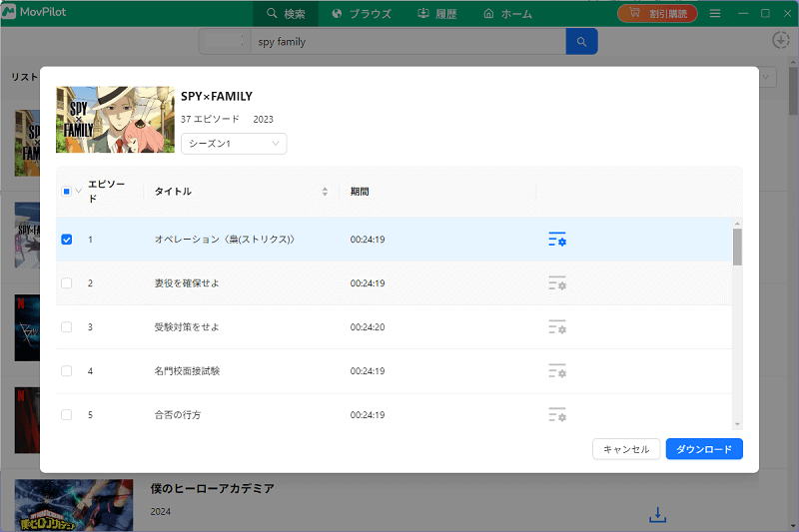The width and height of the screenshot is (799, 532).
Task: Sort episodes by the タイトル sort arrows
Action: [x=325, y=192]
